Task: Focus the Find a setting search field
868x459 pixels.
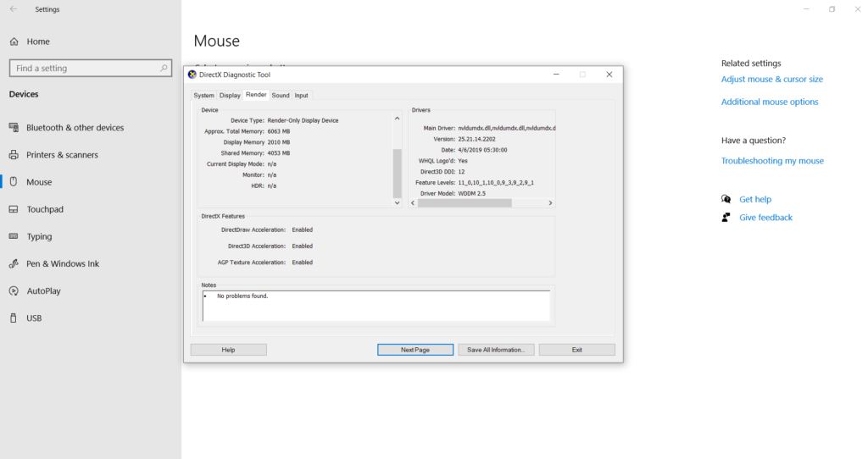Action: tap(91, 68)
